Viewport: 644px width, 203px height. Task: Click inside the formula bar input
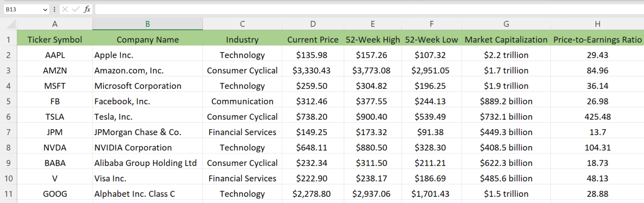tap(369, 9)
